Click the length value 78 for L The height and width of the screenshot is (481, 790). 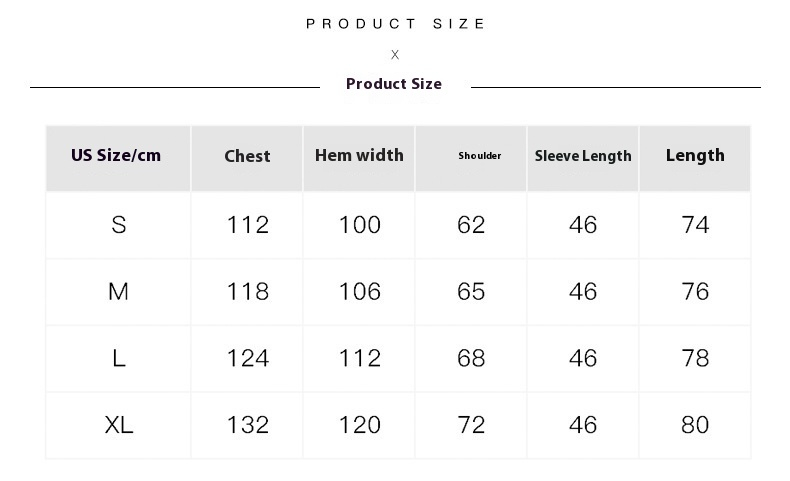(x=695, y=358)
